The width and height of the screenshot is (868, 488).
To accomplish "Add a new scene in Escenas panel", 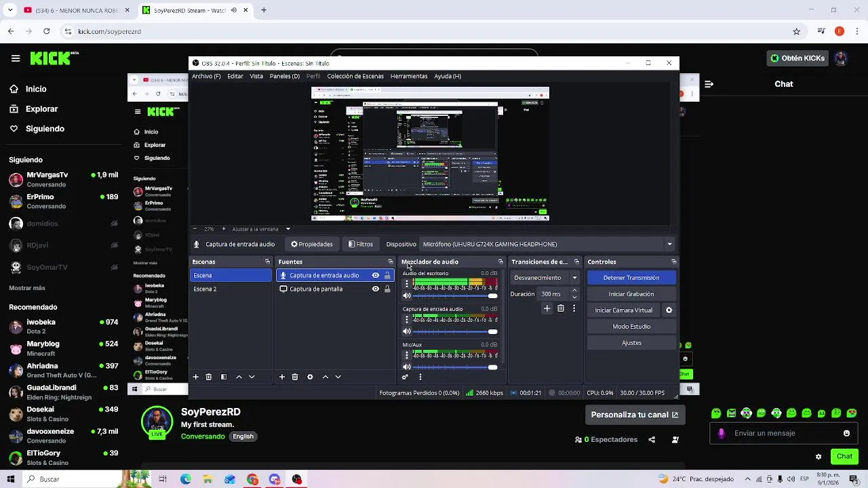I will click(195, 377).
